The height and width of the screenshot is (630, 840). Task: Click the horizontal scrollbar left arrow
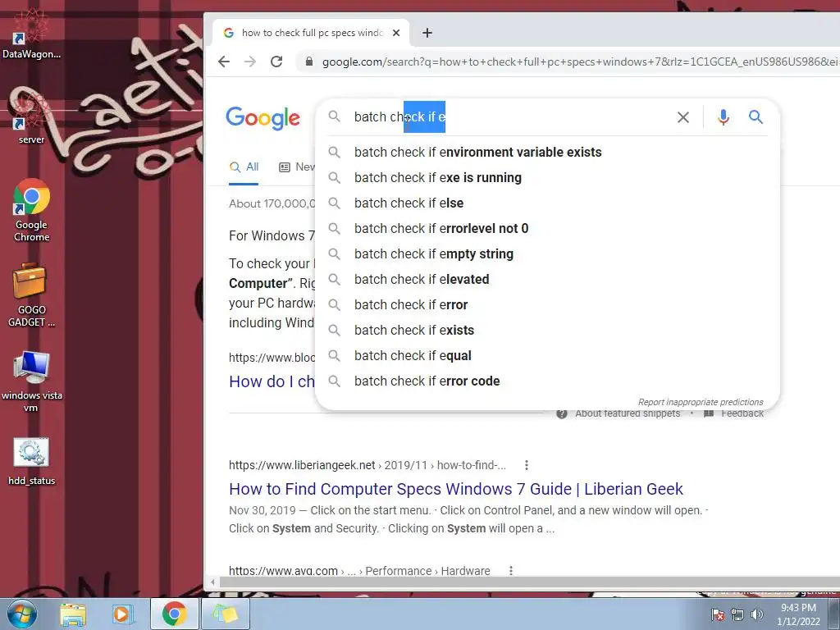(x=213, y=582)
